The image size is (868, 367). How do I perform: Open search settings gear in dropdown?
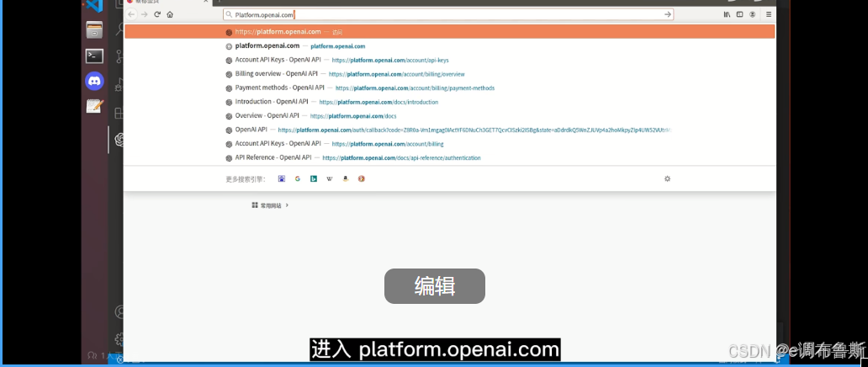coord(667,178)
